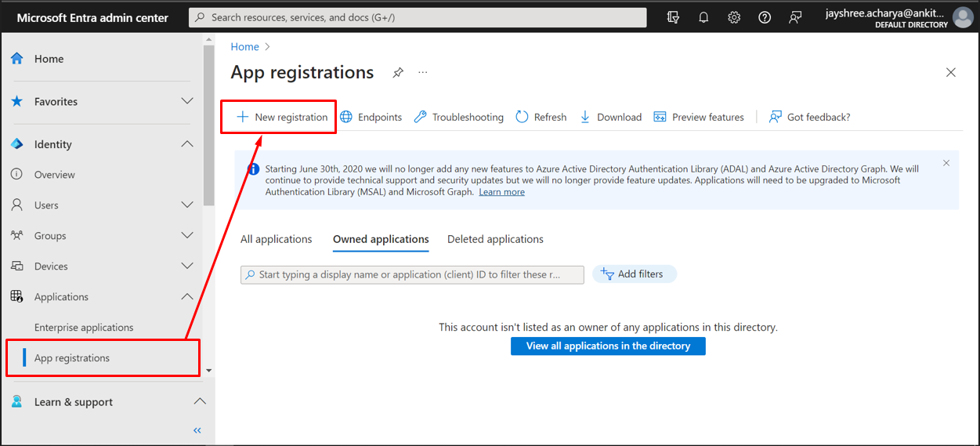Open Preview features
This screenshot has height=446, width=980.
[699, 117]
